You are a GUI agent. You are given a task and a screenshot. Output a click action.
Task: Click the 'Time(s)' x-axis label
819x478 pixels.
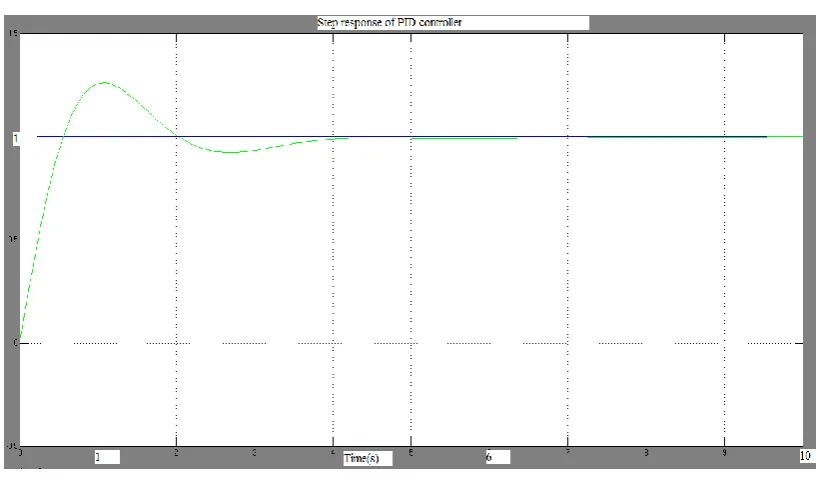click(x=361, y=458)
